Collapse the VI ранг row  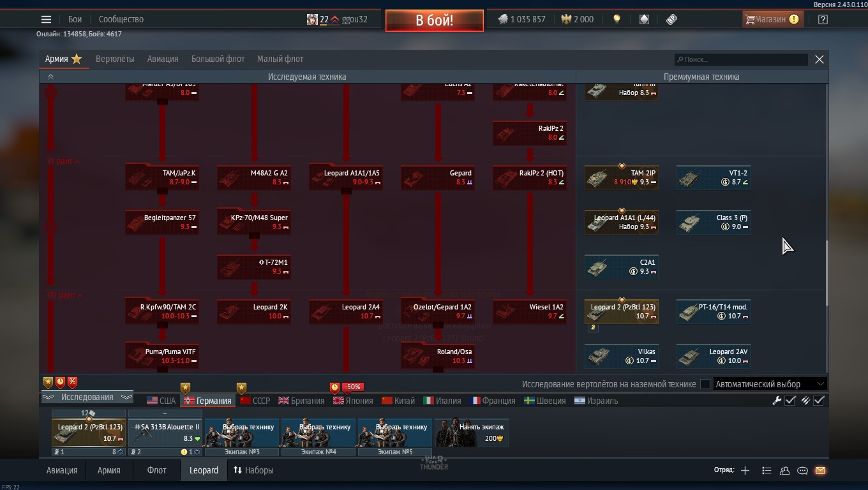64,161
